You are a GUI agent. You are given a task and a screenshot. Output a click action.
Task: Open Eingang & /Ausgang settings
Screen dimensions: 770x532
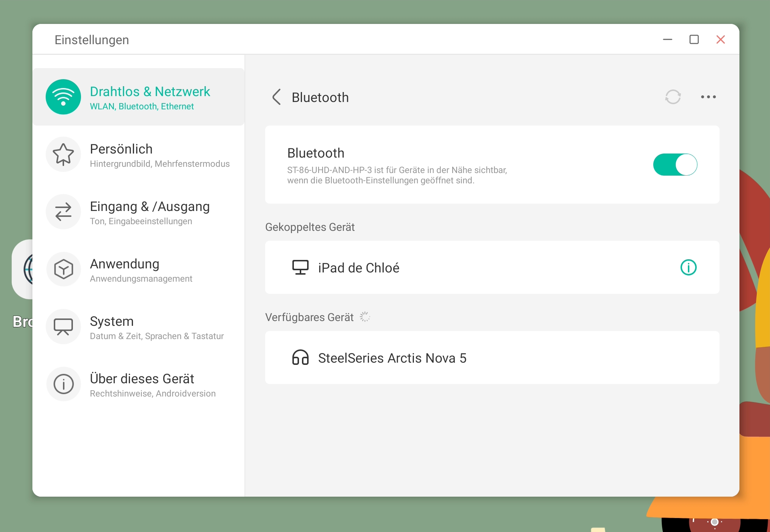[138, 212]
